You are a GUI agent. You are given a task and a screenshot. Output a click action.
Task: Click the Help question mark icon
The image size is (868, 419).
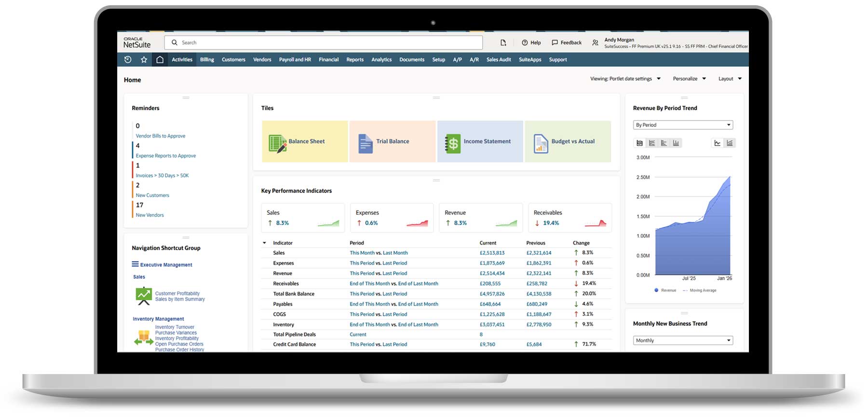tap(525, 42)
